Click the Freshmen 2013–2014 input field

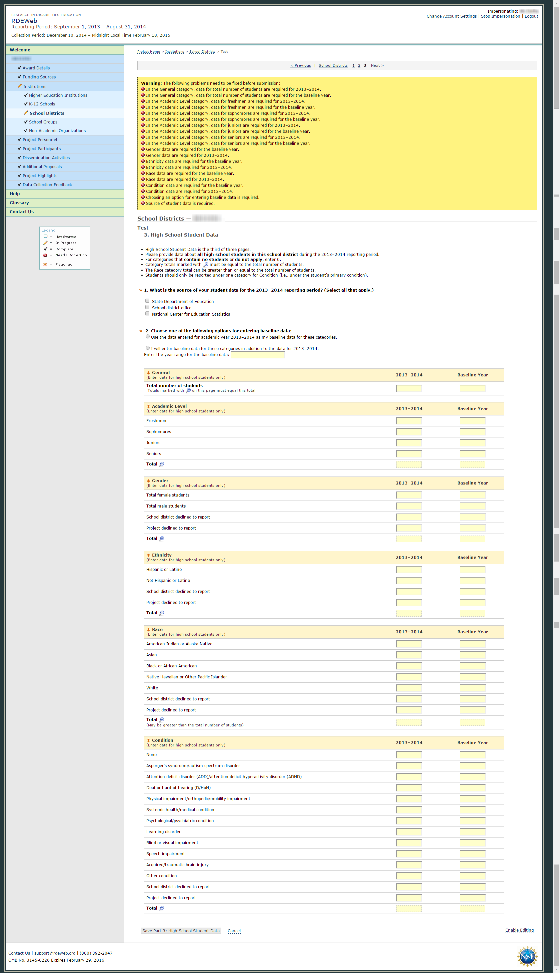click(x=409, y=421)
